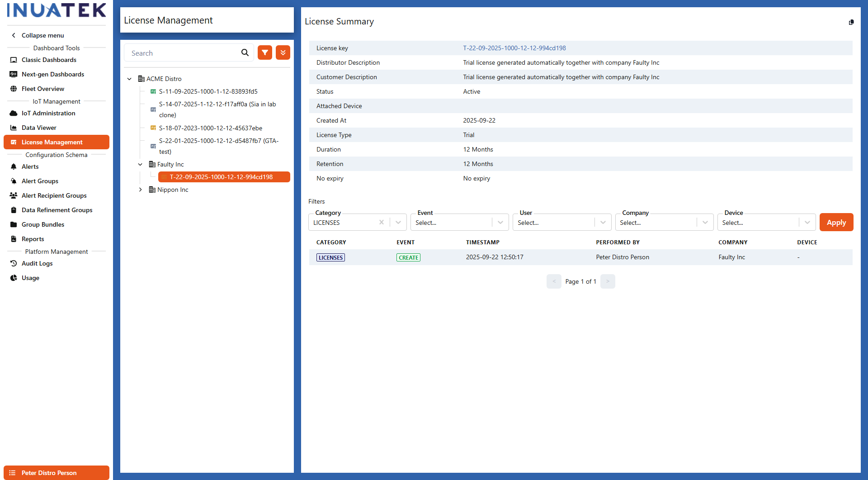Image resolution: width=868 pixels, height=480 pixels.
Task: Copy the License Summary using the copy icon
Action: pyautogui.click(x=852, y=22)
